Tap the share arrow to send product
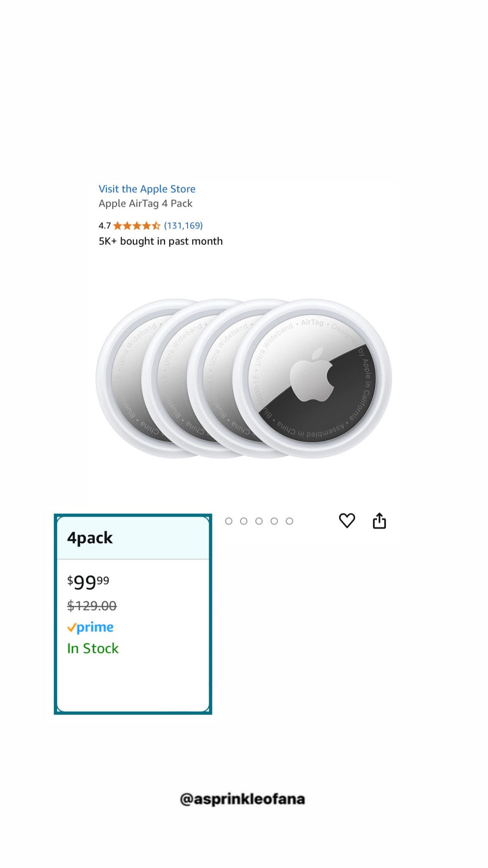The width and height of the screenshot is (488, 868). coord(380,520)
